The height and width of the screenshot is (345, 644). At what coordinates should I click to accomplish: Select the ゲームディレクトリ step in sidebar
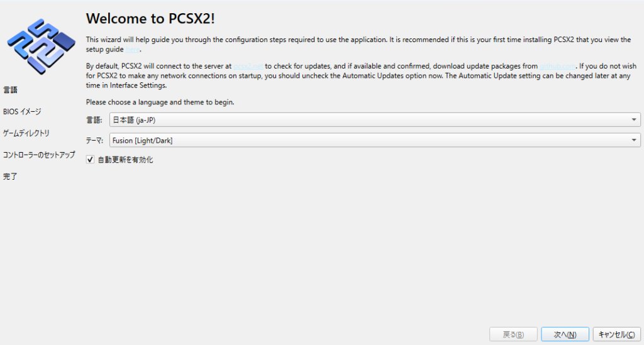(x=26, y=133)
